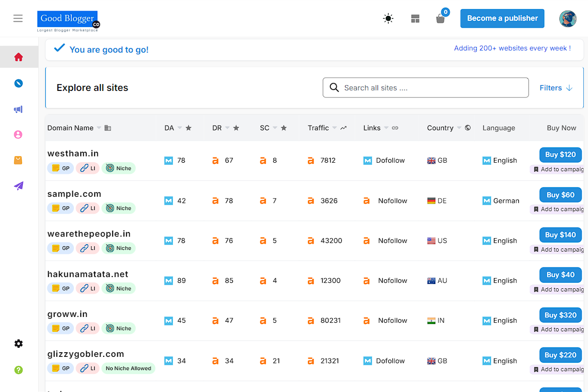
Task: Sort by Country column arrow
Action: pos(459,128)
